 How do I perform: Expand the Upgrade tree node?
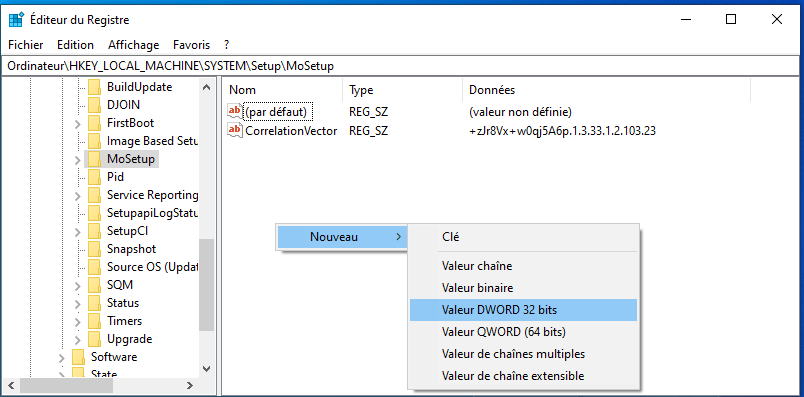point(77,340)
